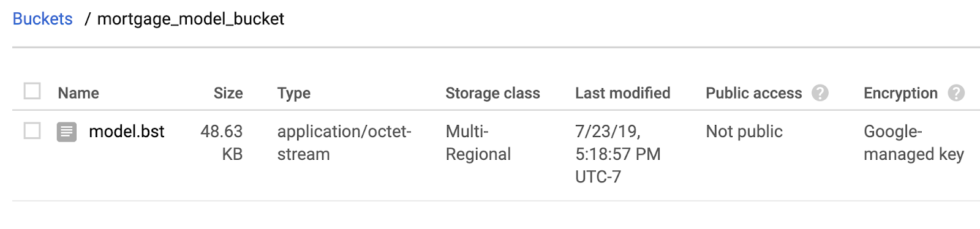Click the Public access help icon
Viewport: 980px width, 229px height.
click(x=820, y=93)
